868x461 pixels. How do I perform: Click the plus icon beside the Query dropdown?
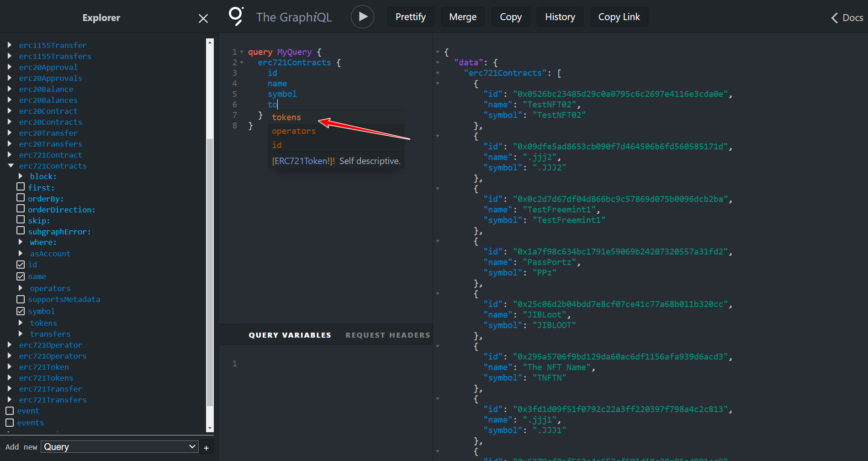(206, 448)
